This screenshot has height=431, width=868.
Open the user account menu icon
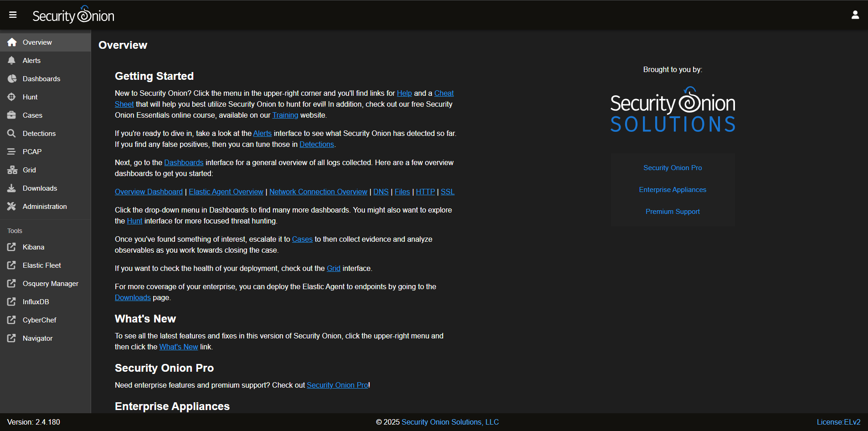[855, 15]
